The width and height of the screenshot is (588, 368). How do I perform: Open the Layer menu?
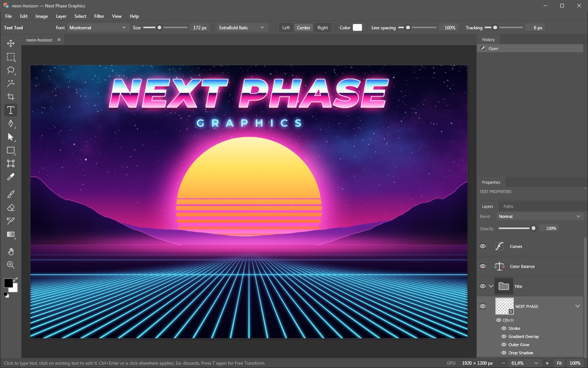(x=61, y=16)
